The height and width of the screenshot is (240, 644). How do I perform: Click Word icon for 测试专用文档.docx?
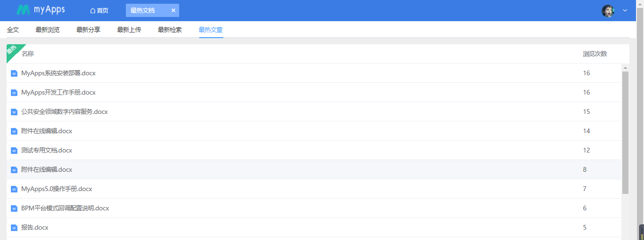pyautogui.click(x=14, y=151)
